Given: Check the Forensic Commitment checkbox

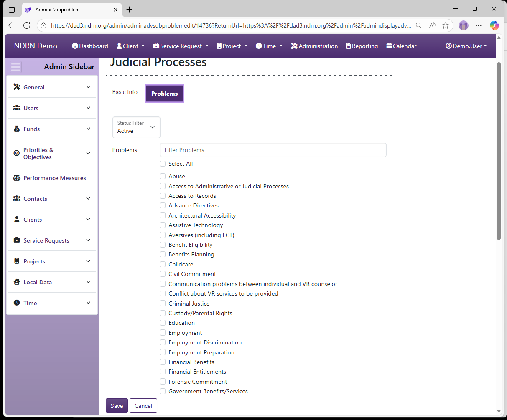Looking at the screenshot, I should (x=163, y=382).
